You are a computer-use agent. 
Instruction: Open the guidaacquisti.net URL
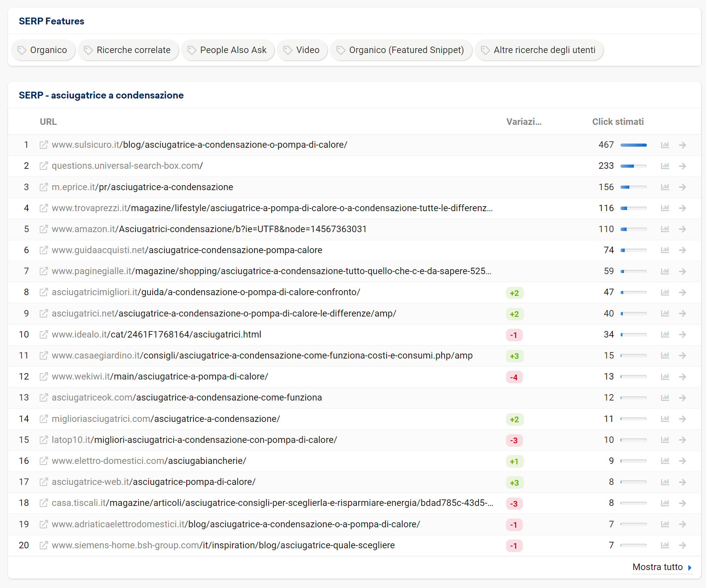click(x=187, y=250)
